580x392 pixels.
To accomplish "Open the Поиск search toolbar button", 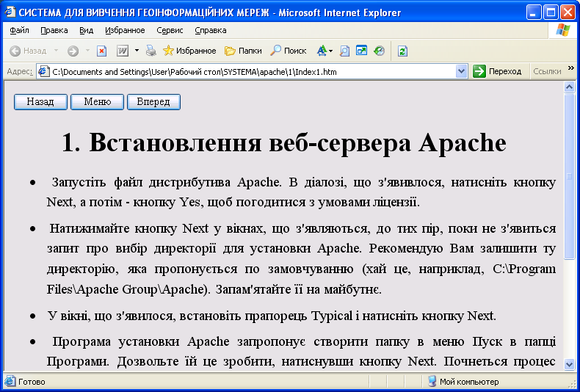I will pos(289,51).
